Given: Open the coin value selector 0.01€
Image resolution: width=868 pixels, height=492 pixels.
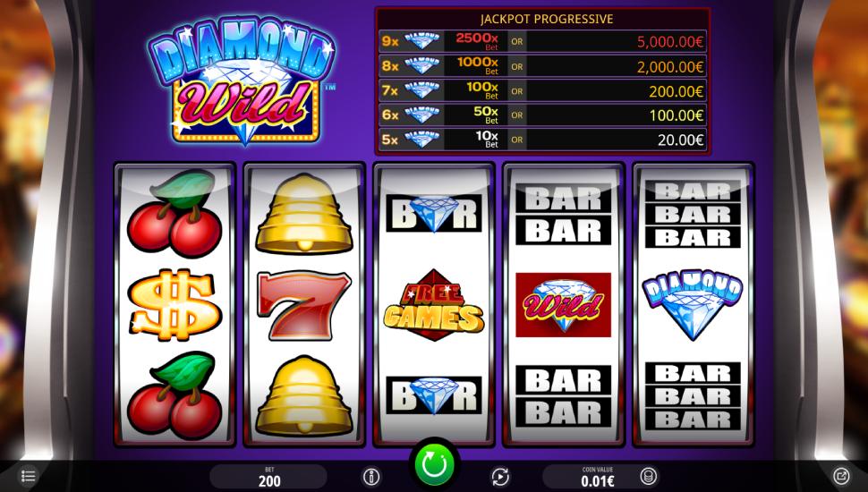Looking at the screenshot, I should 598,477.
